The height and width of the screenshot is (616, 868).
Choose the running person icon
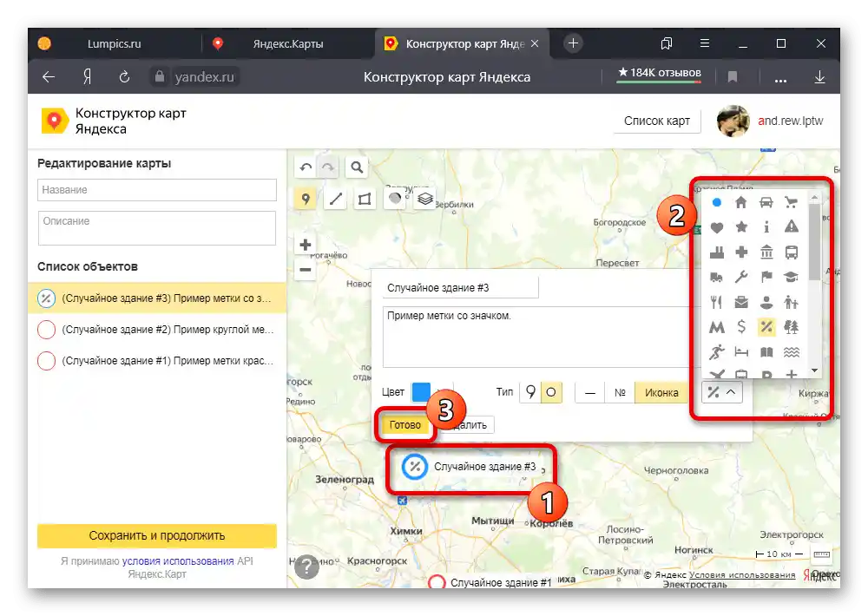(x=716, y=352)
